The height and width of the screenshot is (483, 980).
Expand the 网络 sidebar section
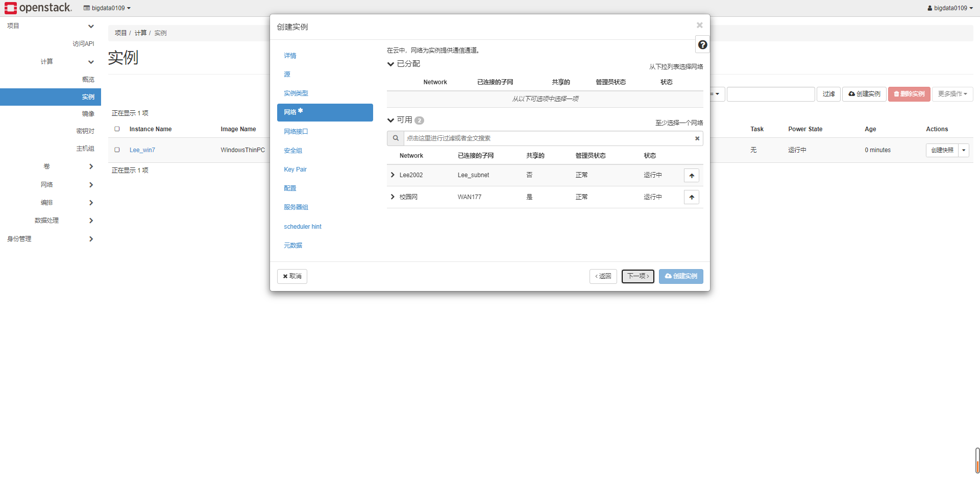click(x=91, y=185)
